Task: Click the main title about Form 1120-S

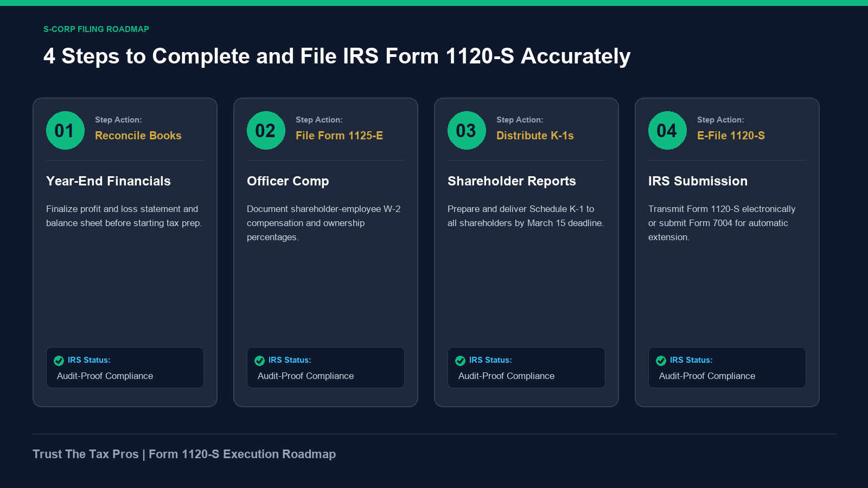Action: (x=337, y=56)
